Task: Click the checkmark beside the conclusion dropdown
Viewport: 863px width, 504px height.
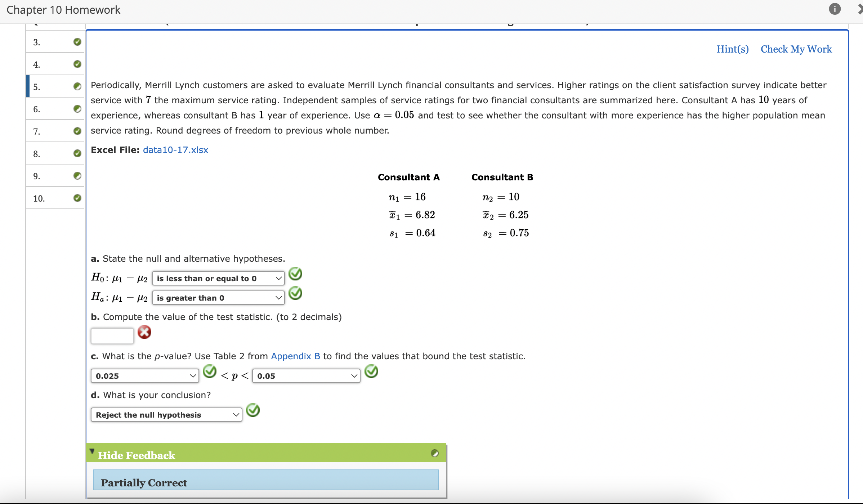Action: click(253, 410)
